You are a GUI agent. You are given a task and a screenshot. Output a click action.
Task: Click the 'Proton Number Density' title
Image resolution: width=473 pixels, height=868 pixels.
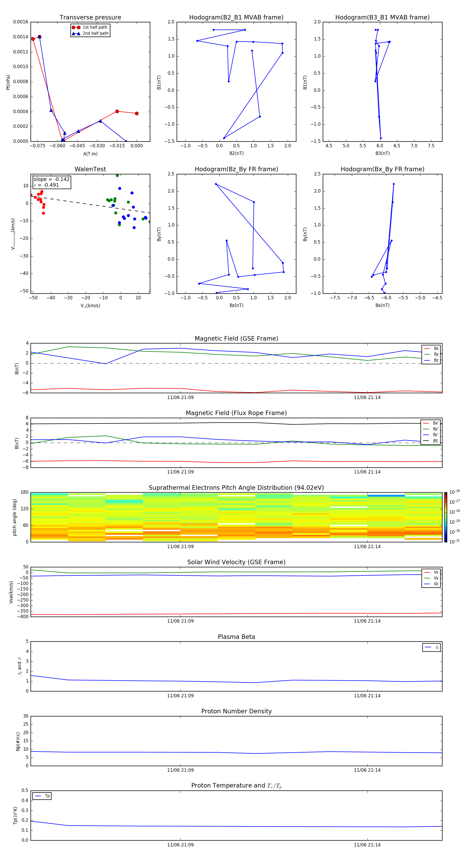point(236,711)
